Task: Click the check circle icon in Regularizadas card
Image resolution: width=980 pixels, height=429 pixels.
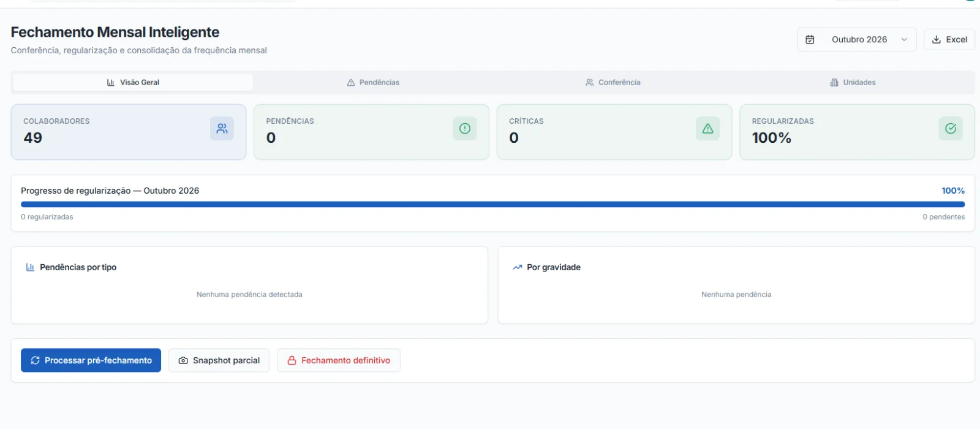Action: click(x=951, y=128)
